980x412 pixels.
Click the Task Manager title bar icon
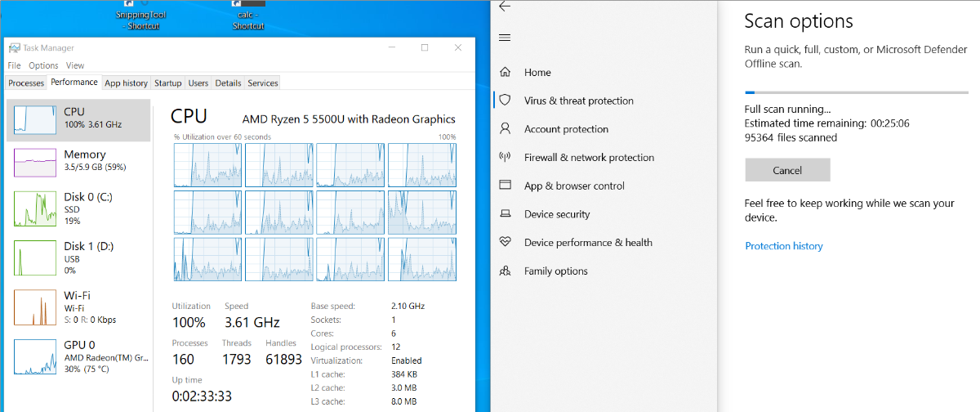pos(14,48)
